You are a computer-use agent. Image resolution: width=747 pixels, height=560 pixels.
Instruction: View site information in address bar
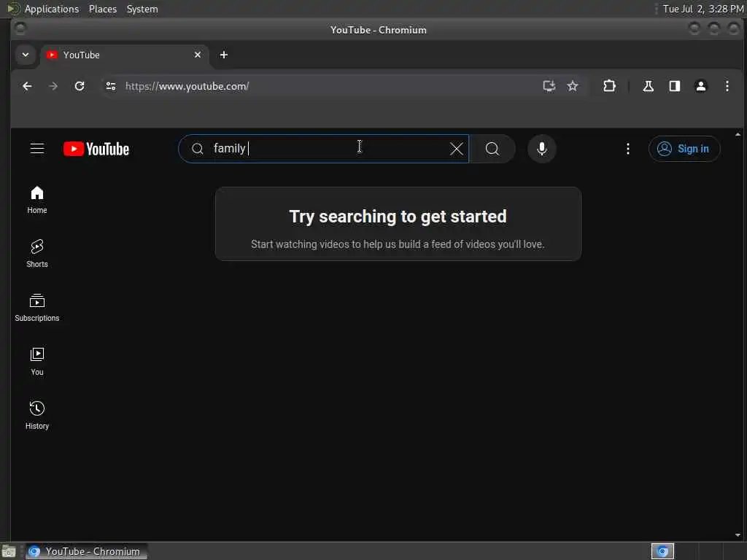point(111,86)
